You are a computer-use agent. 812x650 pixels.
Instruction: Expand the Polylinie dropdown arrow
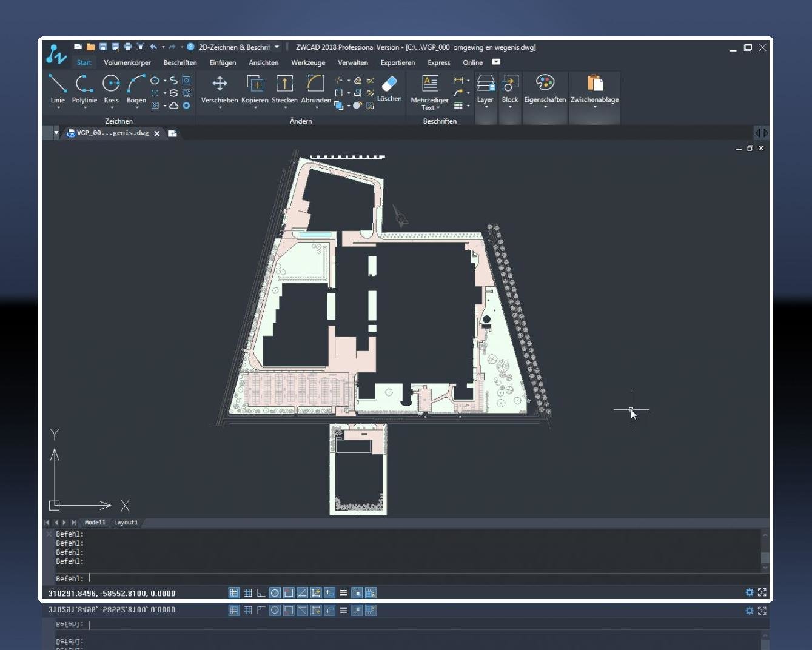point(85,108)
